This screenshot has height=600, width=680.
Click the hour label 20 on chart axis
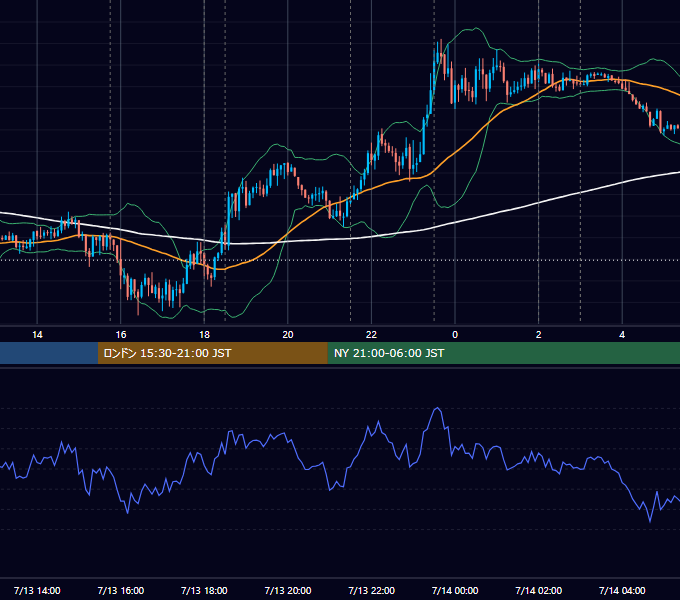tap(288, 335)
